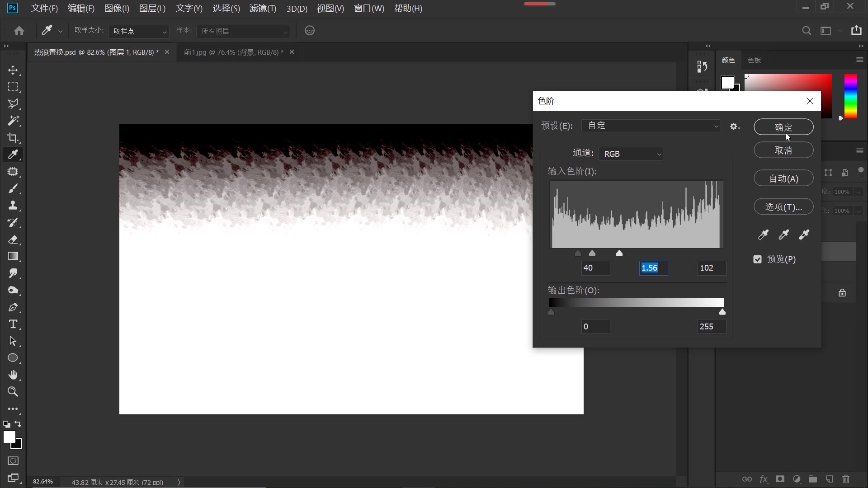The image size is (868, 488).
Task: Toggle the 预览(P) preview checkbox
Action: (x=758, y=259)
